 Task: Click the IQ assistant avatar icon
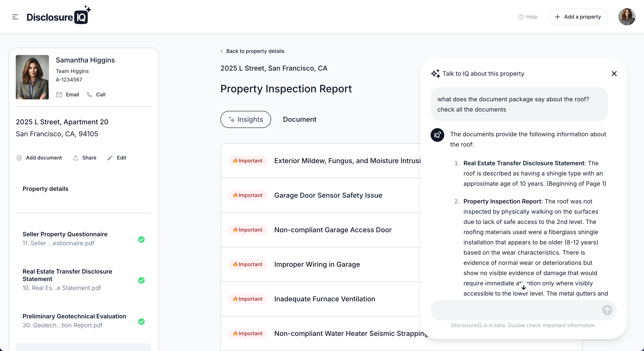(x=437, y=135)
